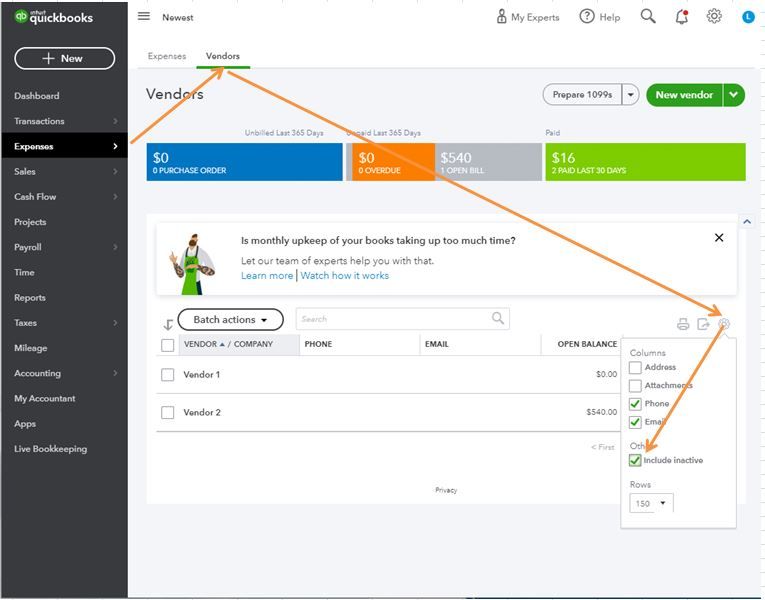765x600 pixels.
Task: Open Watch how it works link
Action: pyautogui.click(x=345, y=276)
